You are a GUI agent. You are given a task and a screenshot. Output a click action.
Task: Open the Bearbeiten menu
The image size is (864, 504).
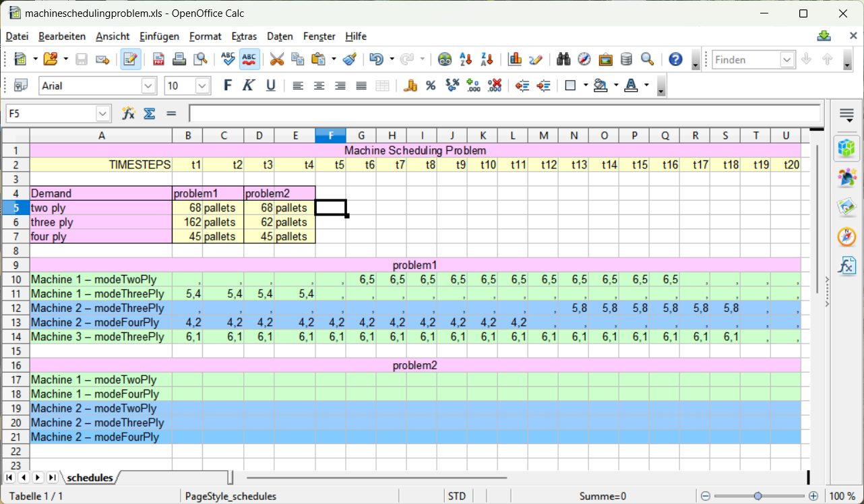[62, 36]
